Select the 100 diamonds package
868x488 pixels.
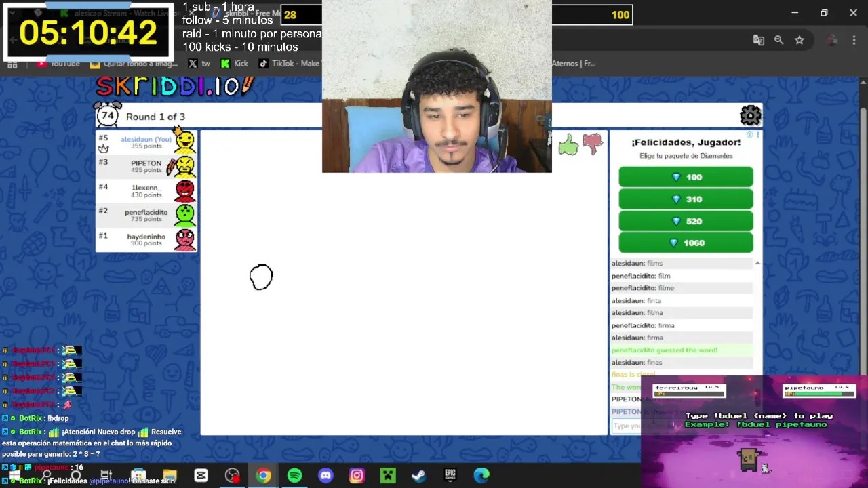[686, 177]
